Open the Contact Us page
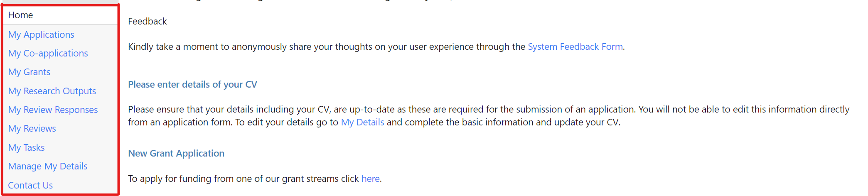 (30, 185)
